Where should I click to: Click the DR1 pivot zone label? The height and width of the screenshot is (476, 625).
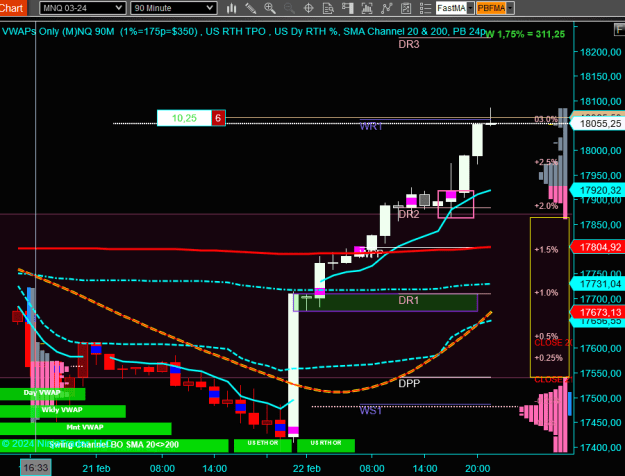409,300
